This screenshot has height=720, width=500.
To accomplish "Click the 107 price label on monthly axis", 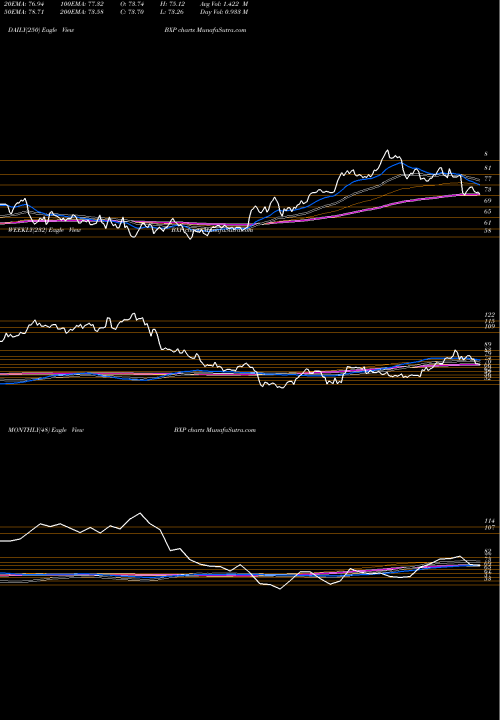I will (490, 528).
